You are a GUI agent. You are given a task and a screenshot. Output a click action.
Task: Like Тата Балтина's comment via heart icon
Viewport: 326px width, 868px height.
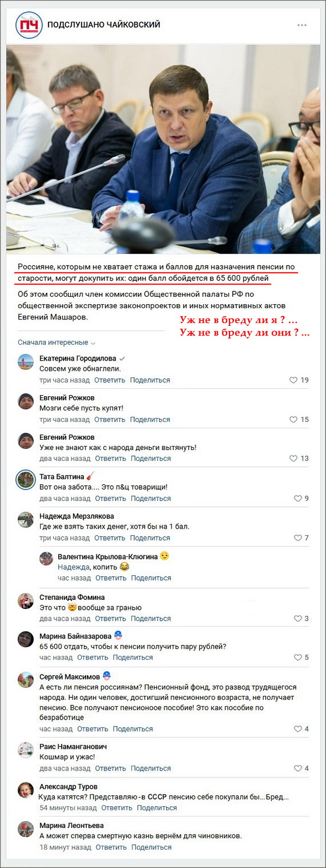pos(298,499)
